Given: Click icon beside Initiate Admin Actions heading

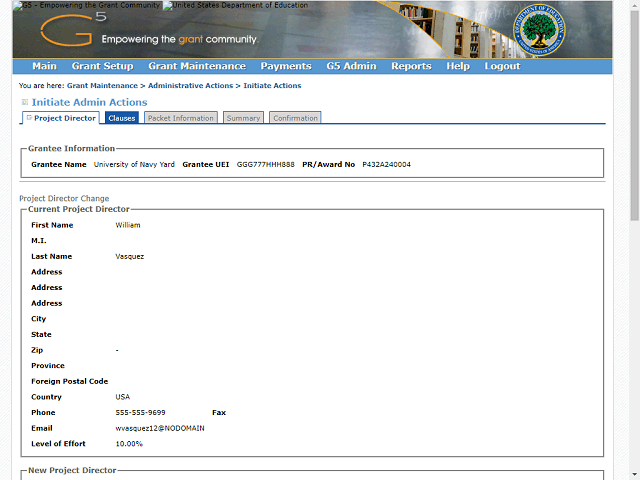Looking at the screenshot, I should point(24,102).
